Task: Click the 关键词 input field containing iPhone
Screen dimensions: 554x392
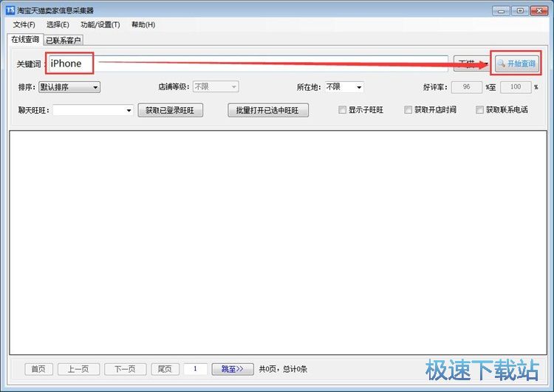Action: point(248,63)
